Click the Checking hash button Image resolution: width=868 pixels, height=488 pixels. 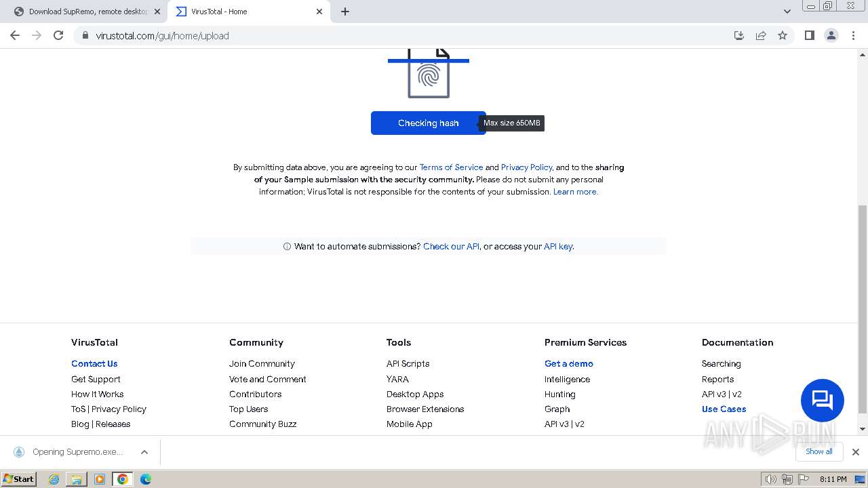(429, 123)
